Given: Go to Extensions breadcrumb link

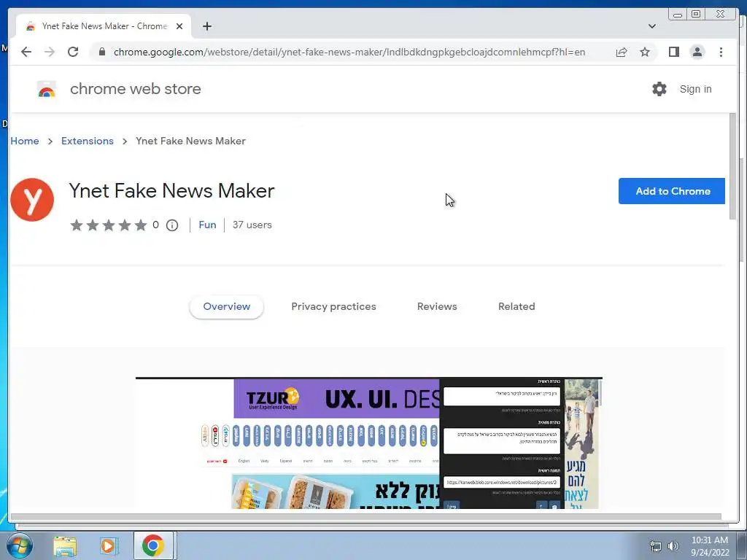Looking at the screenshot, I should pos(88,141).
